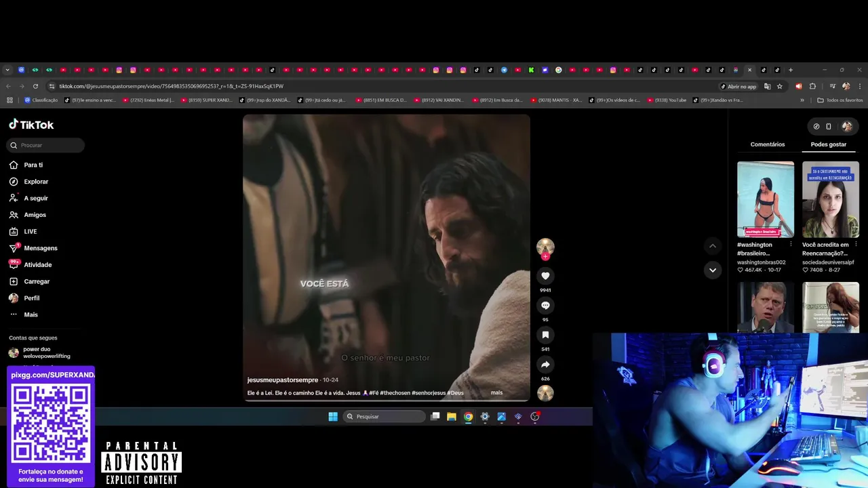This screenshot has width=868, height=488.
Task: Open power duo followed account
Action: [41, 352]
